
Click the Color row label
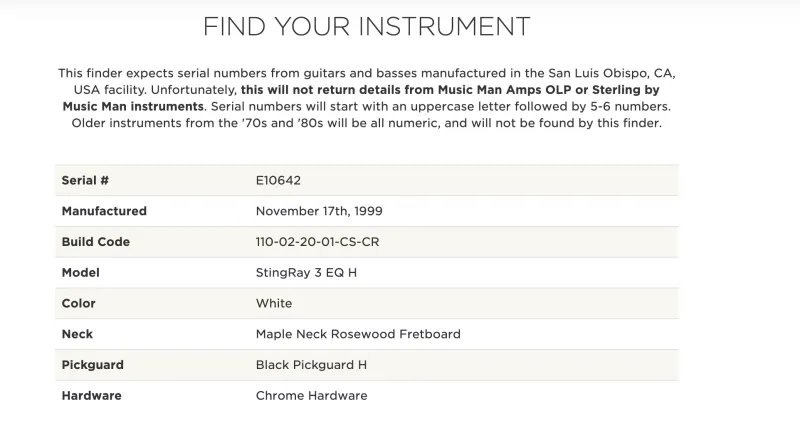pyautogui.click(x=79, y=304)
